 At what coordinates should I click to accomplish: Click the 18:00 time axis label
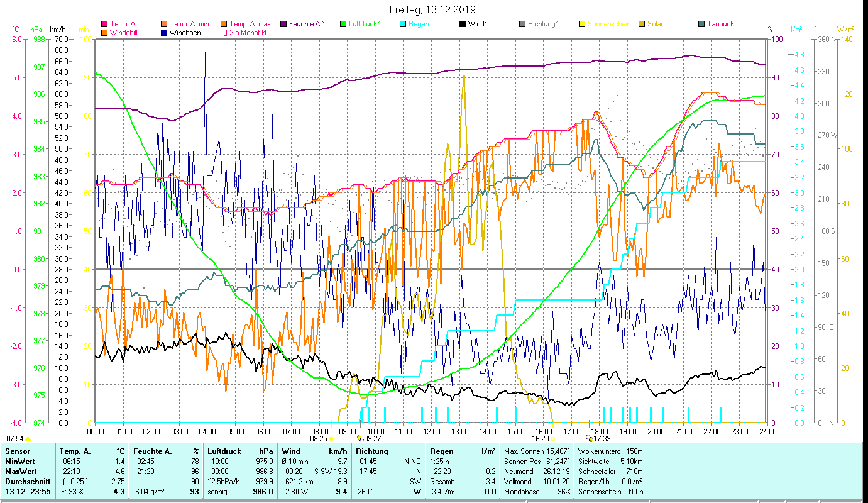pyautogui.click(x=600, y=431)
